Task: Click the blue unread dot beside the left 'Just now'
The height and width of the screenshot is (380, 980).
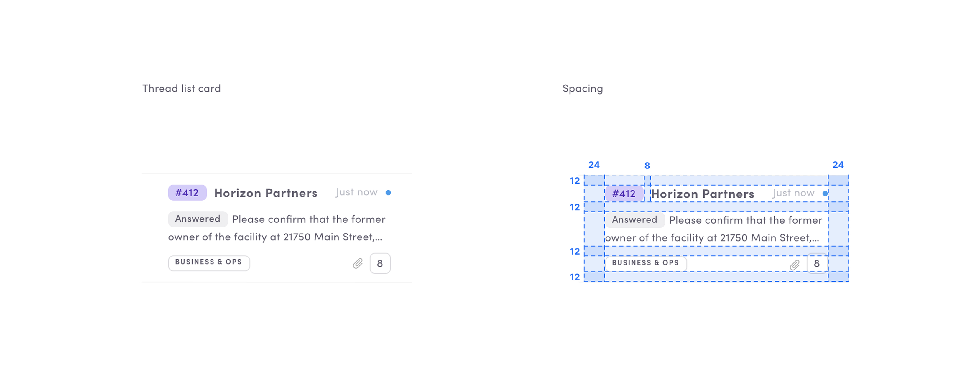Action: point(388,193)
